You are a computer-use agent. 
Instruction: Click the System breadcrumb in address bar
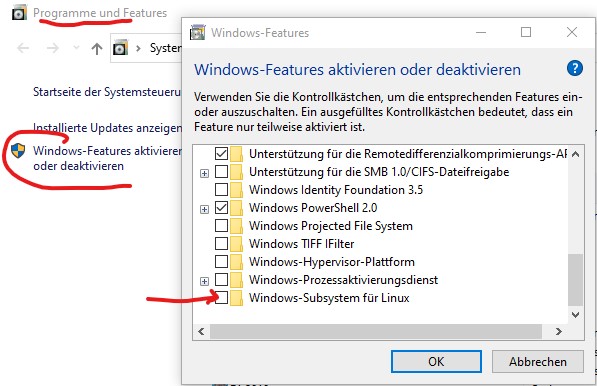click(x=166, y=48)
